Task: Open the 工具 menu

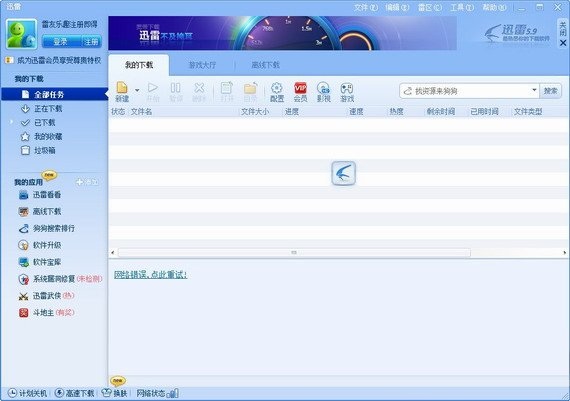Action: [x=462, y=7]
